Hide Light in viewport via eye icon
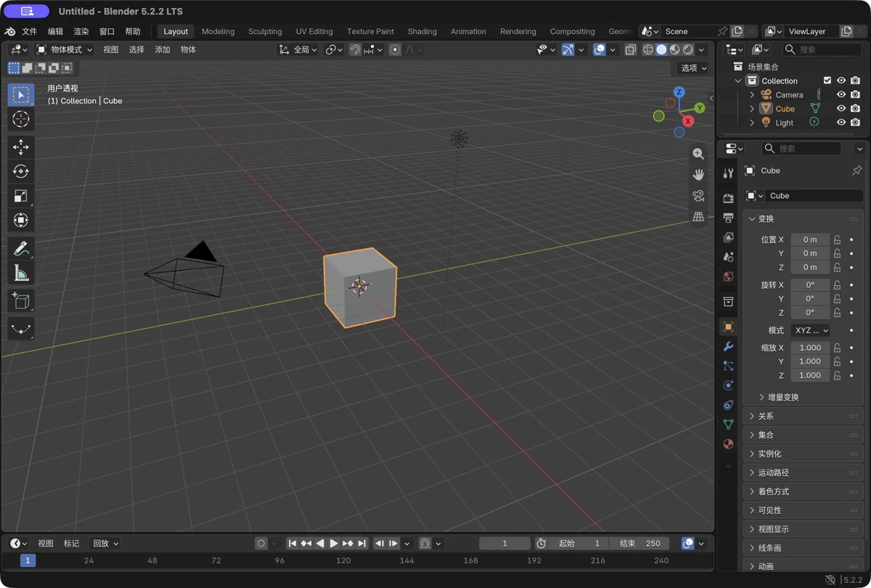The image size is (871, 588). [x=841, y=123]
